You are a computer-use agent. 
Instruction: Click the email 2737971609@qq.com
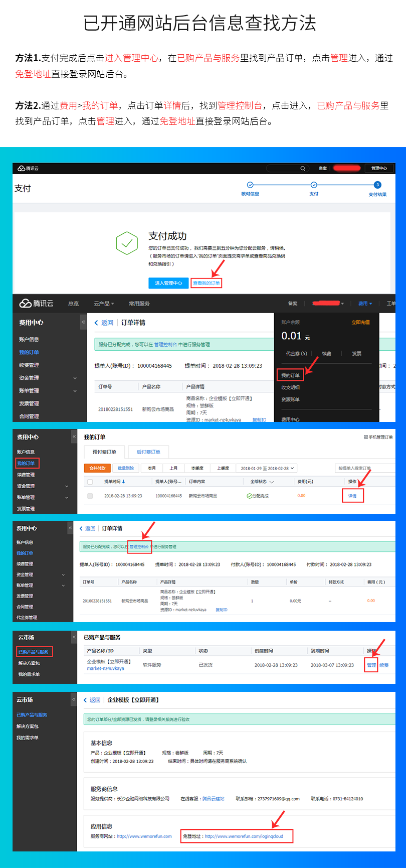click(x=279, y=799)
